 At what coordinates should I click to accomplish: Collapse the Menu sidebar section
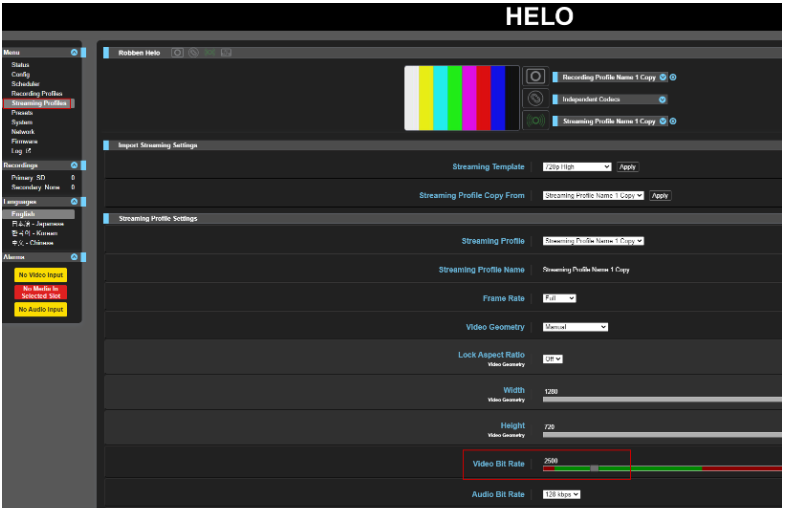coord(74,52)
